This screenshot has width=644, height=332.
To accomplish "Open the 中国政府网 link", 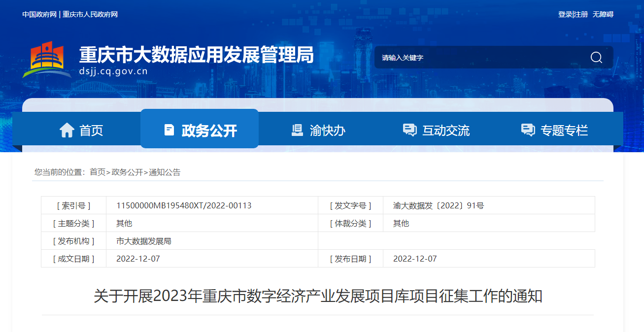I will pos(39,14).
